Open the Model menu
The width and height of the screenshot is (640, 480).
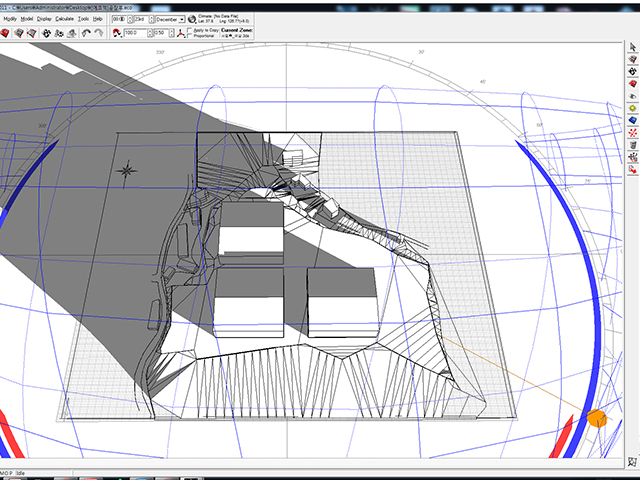(x=27, y=19)
